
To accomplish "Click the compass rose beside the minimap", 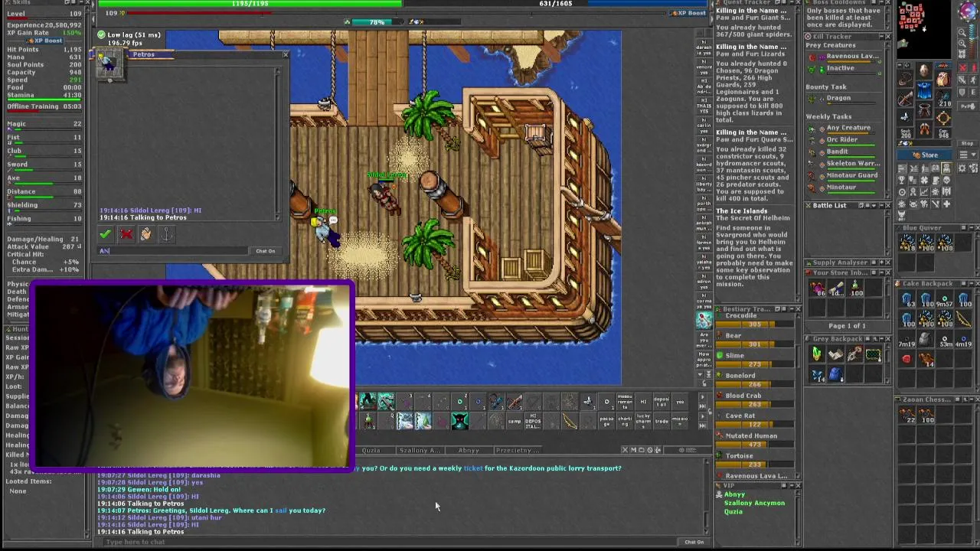I will click(967, 11).
